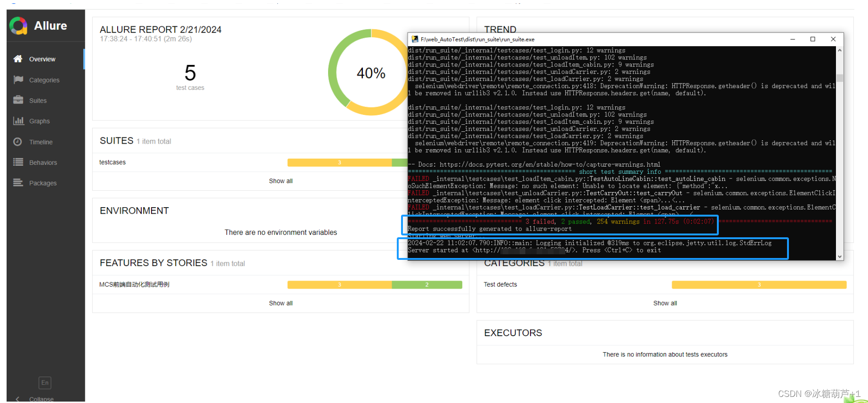Minimize the run_suite.exe console window
The height and width of the screenshot is (403, 868).
point(793,39)
